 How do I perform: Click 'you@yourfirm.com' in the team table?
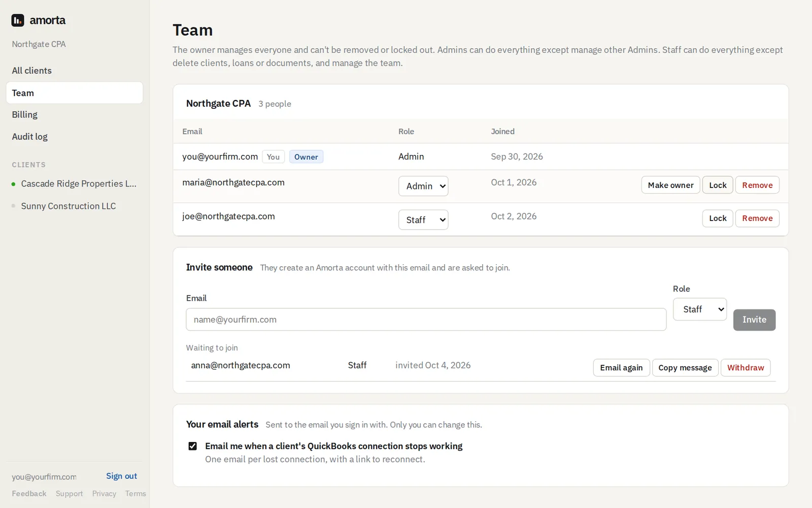pos(220,156)
